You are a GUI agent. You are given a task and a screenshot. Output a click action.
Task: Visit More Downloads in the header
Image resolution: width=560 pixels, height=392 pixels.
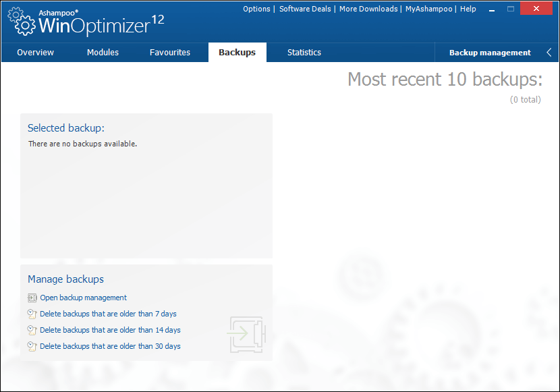tap(368, 9)
